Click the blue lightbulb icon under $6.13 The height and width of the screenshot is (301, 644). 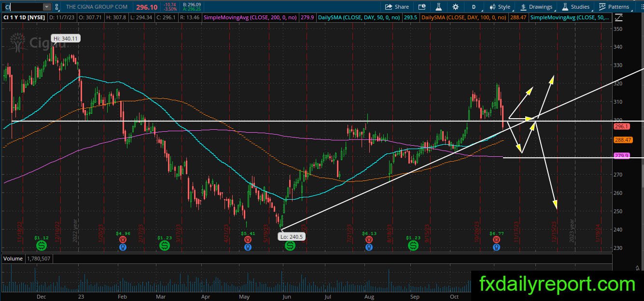[x=369, y=247]
